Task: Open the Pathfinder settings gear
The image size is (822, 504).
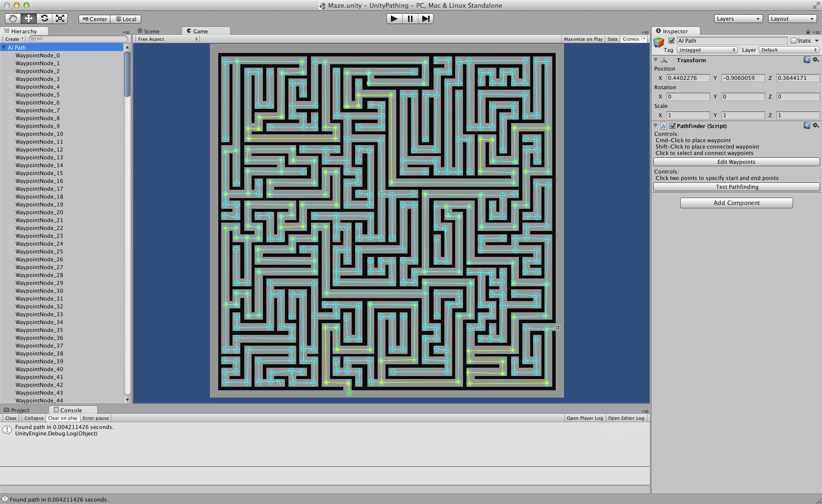Action: pos(816,126)
